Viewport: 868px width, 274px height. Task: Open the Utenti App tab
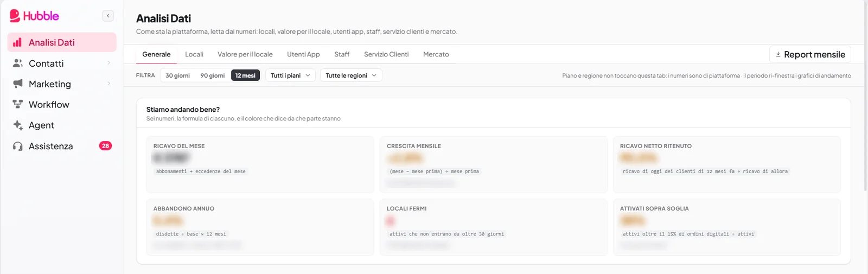point(303,54)
